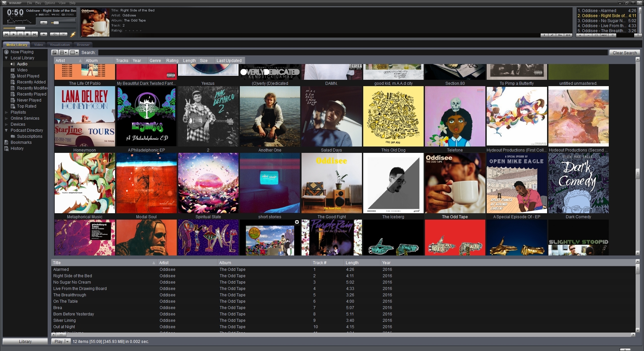Click the volume slider handle

pos(56,23)
